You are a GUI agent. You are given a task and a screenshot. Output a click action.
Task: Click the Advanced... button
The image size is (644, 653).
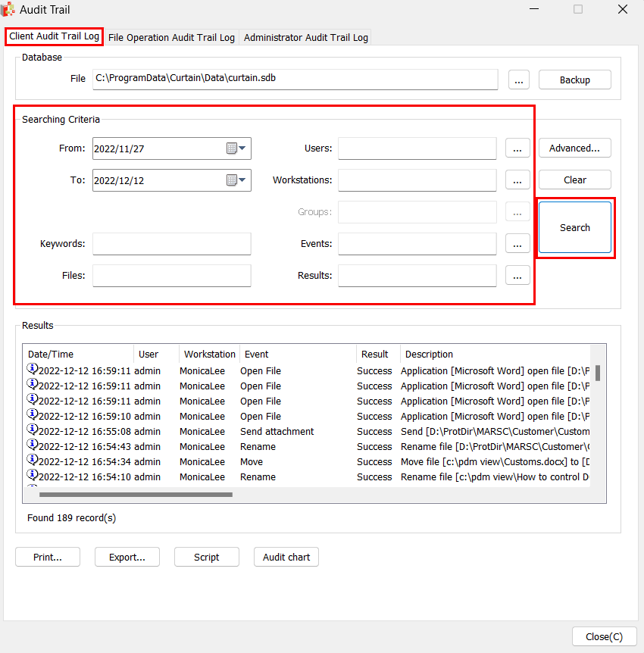[574, 148]
